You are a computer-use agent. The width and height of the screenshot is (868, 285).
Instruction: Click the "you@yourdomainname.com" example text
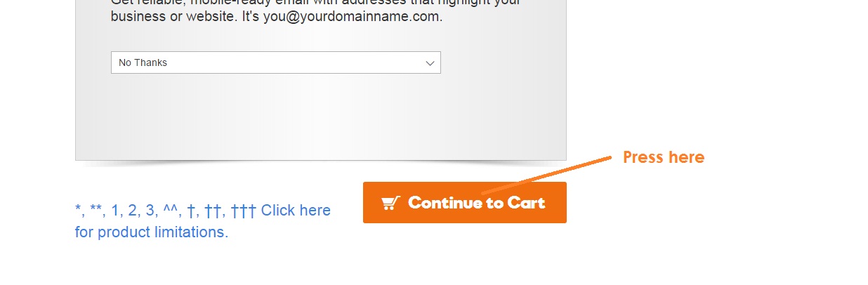[353, 16]
